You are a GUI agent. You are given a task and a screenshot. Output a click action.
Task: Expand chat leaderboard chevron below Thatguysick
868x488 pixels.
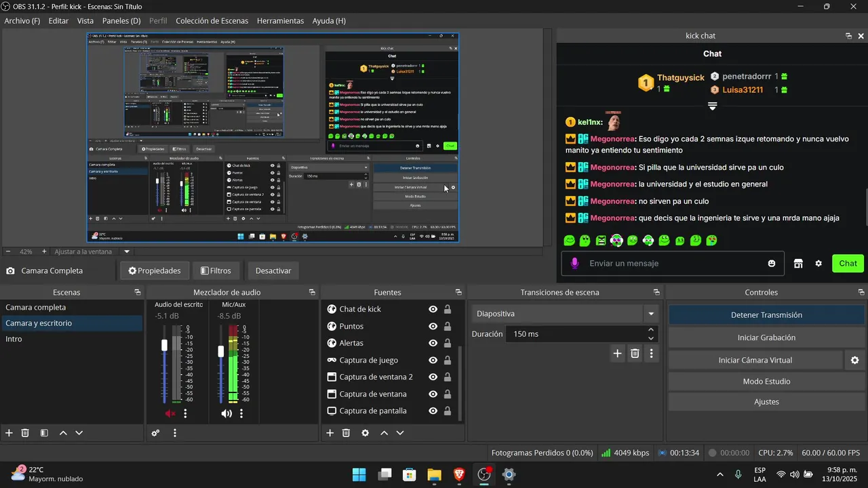click(712, 106)
